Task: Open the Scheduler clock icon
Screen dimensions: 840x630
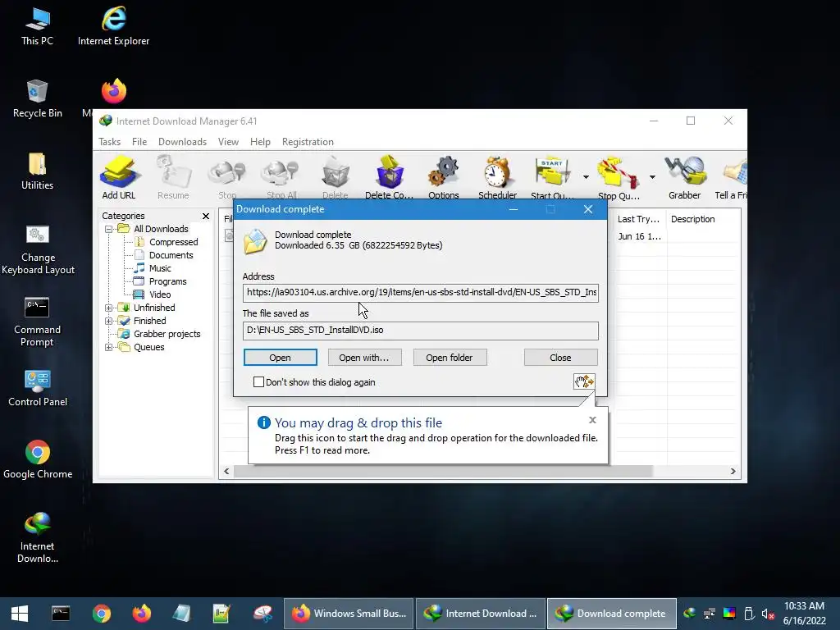Action: pos(497,177)
